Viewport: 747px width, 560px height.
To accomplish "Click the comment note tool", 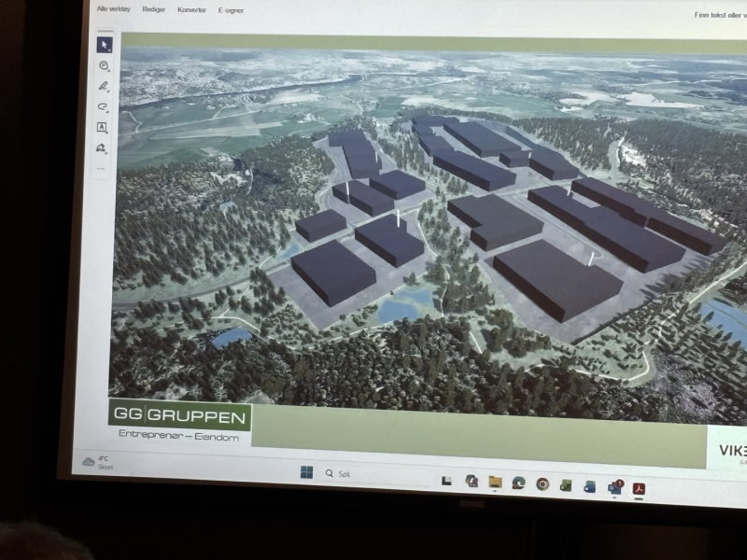I will (103, 66).
